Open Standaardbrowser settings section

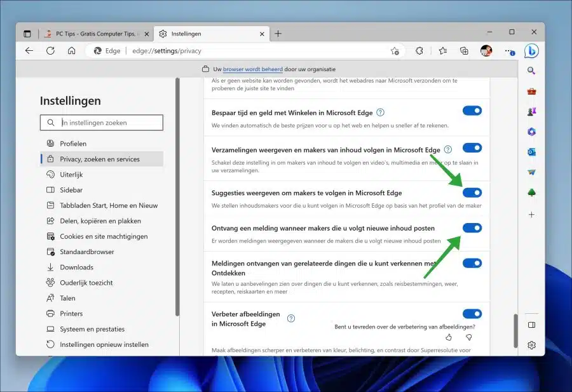tap(102, 252)
